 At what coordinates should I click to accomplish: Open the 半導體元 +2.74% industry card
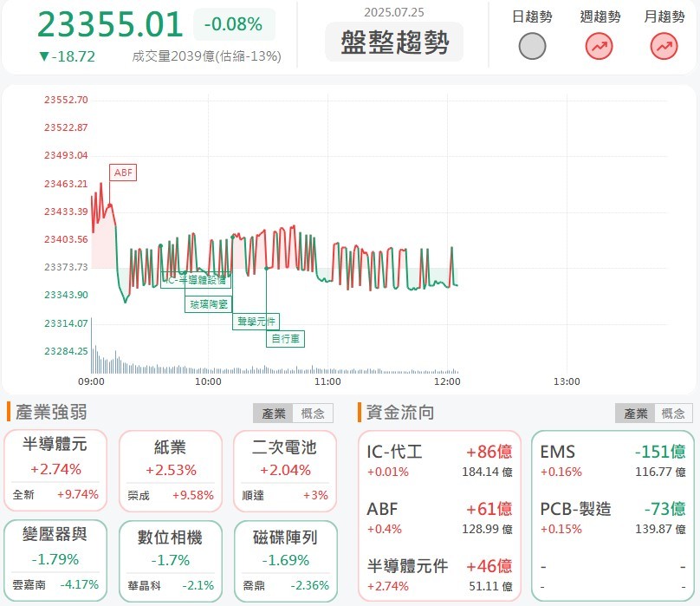point(55,470)
